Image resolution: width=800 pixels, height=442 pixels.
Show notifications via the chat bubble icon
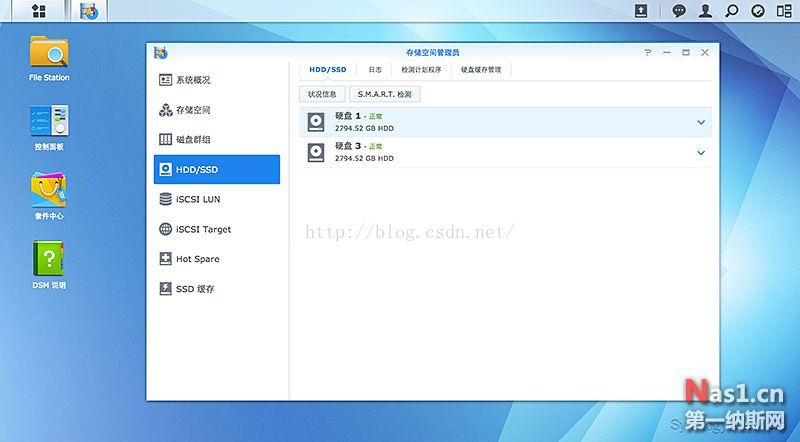[679, 11]
